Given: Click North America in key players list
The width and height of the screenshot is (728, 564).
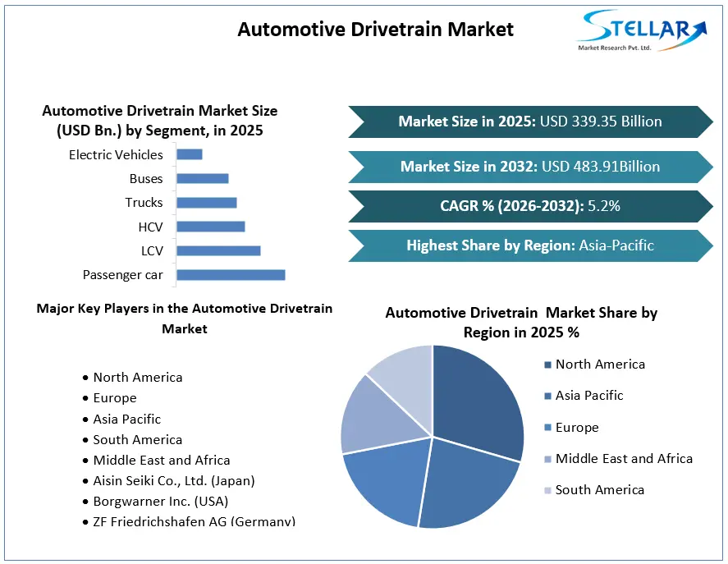Looking at the screenshot, I should click(137, 378).
